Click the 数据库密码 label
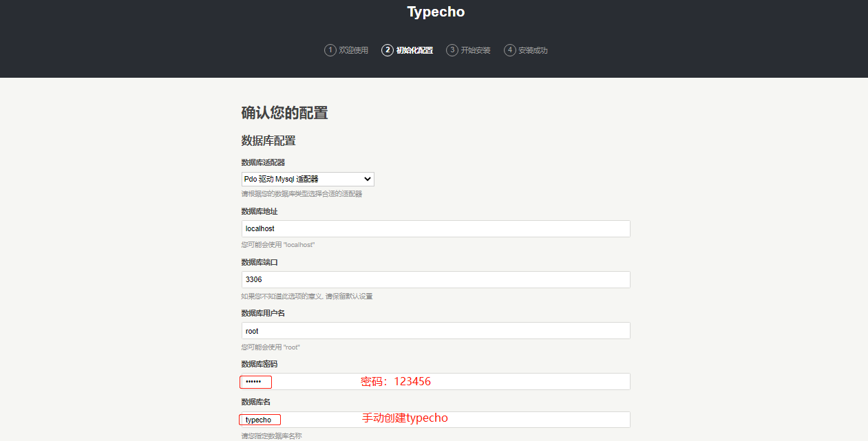Image resolution: width=868 pixels, height=441 pixels. [260, 364]
